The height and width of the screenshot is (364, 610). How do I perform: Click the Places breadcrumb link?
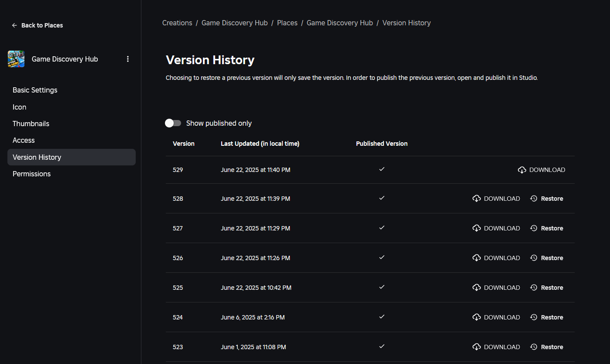tap(287, 23)
